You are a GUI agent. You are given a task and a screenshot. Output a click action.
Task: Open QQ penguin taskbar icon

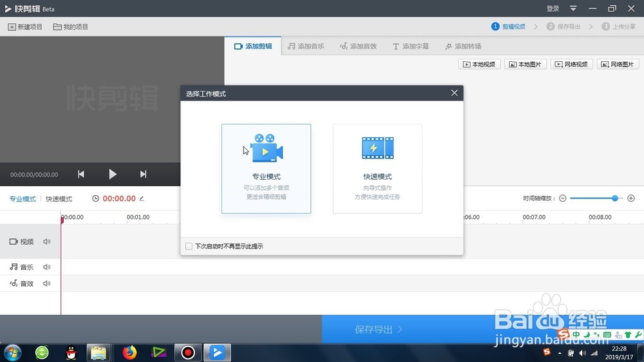(x=71, y=352)
